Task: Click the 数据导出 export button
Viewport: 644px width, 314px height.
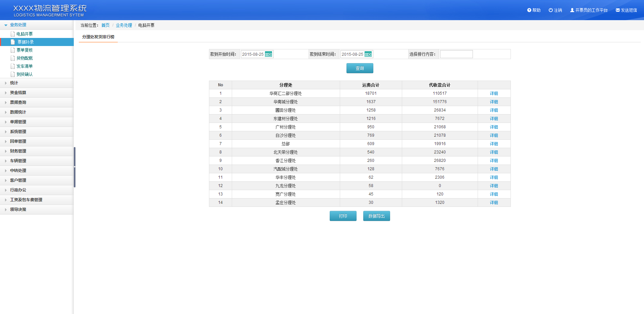Action: pos(376,216)
